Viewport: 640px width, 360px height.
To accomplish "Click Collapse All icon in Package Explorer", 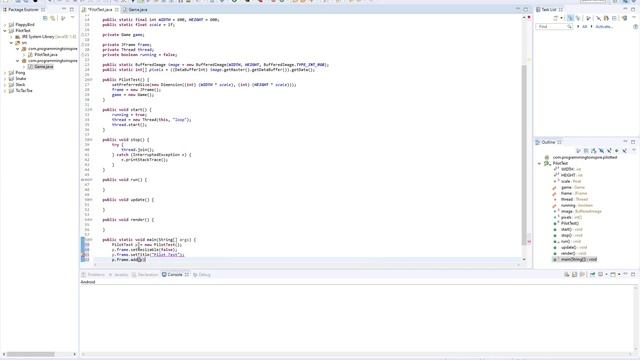I will pyautogui.click(x=45, y=18).
